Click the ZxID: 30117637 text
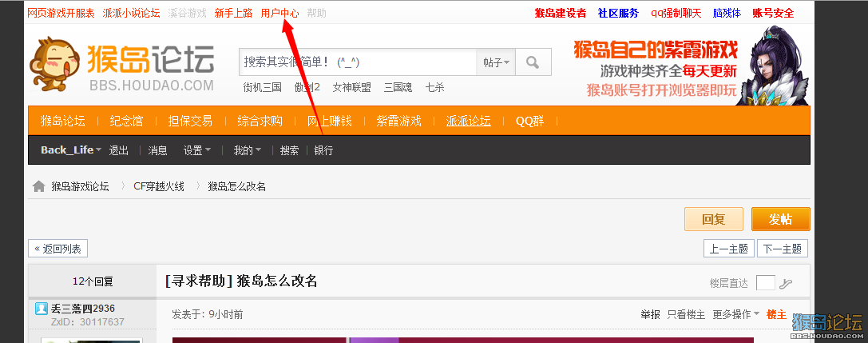 coord(88,322)
